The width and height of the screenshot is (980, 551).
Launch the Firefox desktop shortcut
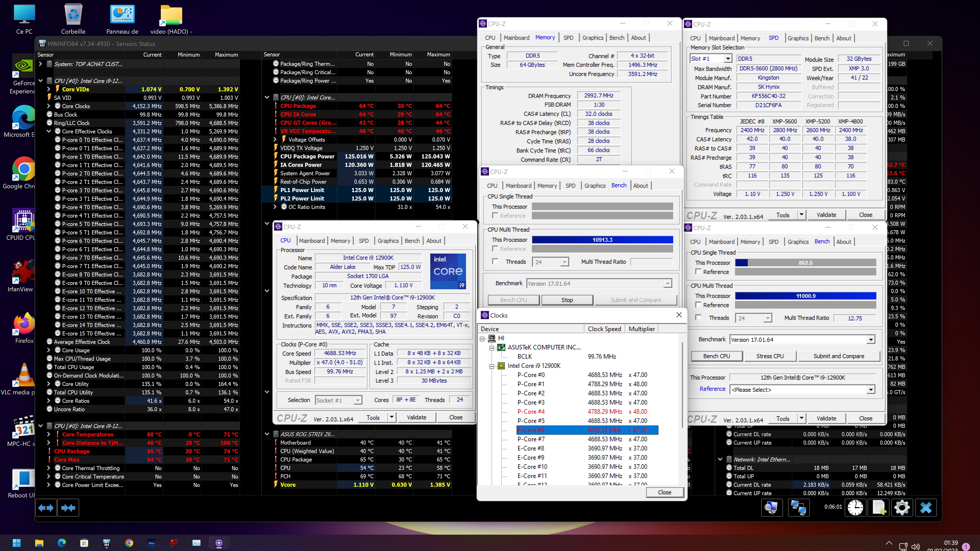pyautogui.click(x=24, y=327)
